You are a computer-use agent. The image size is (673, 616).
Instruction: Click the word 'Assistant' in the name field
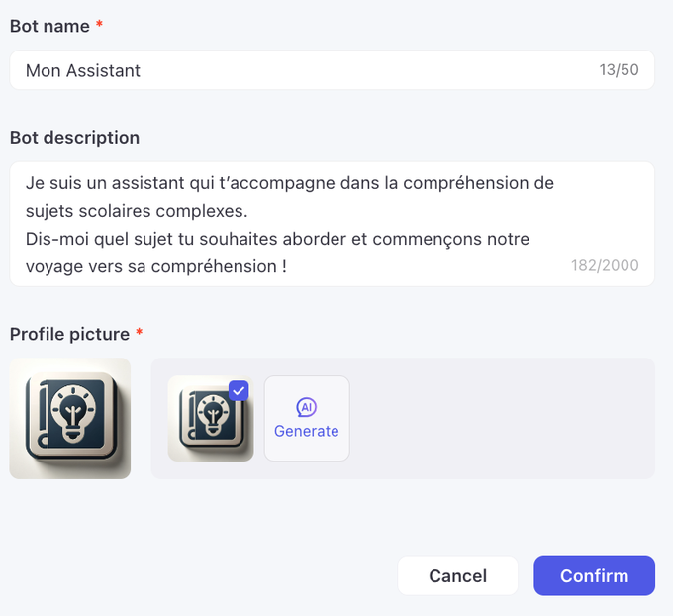pos(103,70)
